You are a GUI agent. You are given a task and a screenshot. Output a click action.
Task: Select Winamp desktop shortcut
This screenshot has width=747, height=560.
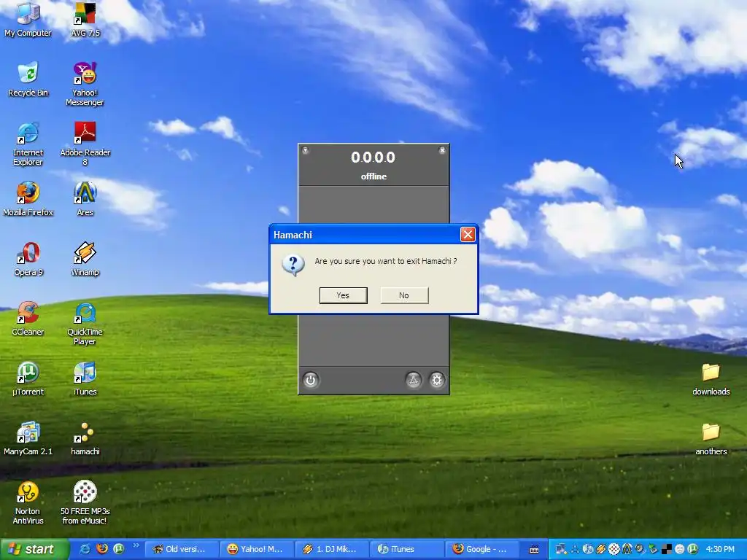(85, 259)
